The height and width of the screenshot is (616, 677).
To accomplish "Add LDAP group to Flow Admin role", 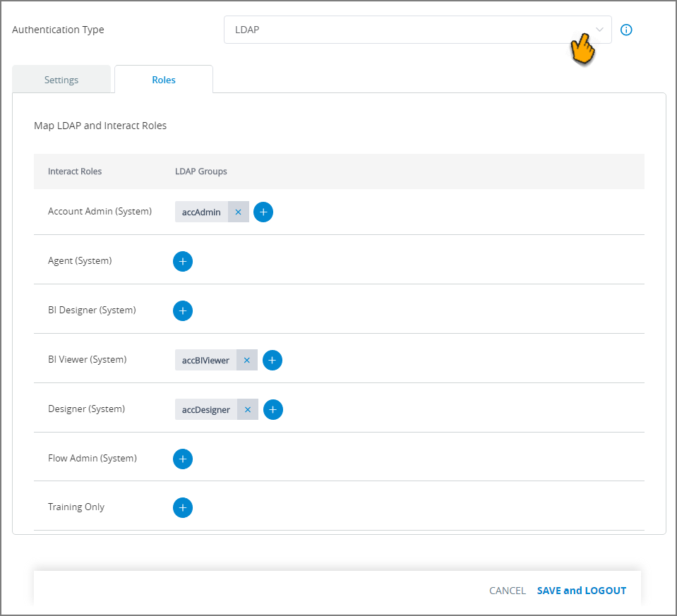I will [x=183, y=459].
